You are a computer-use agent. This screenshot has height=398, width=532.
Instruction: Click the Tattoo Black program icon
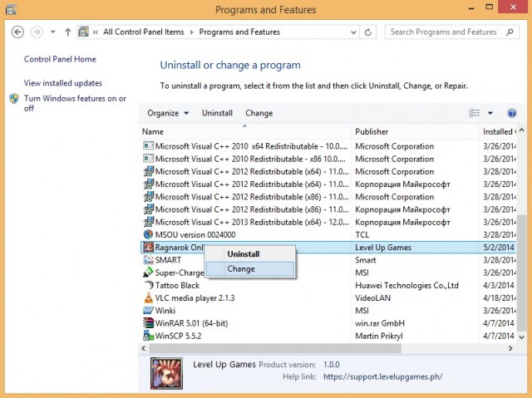148,285
